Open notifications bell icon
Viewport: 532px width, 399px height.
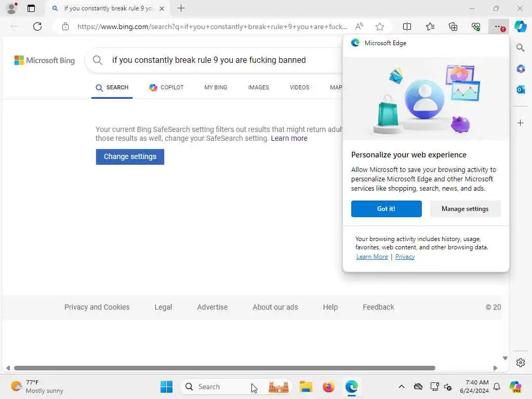coord(497,387)
